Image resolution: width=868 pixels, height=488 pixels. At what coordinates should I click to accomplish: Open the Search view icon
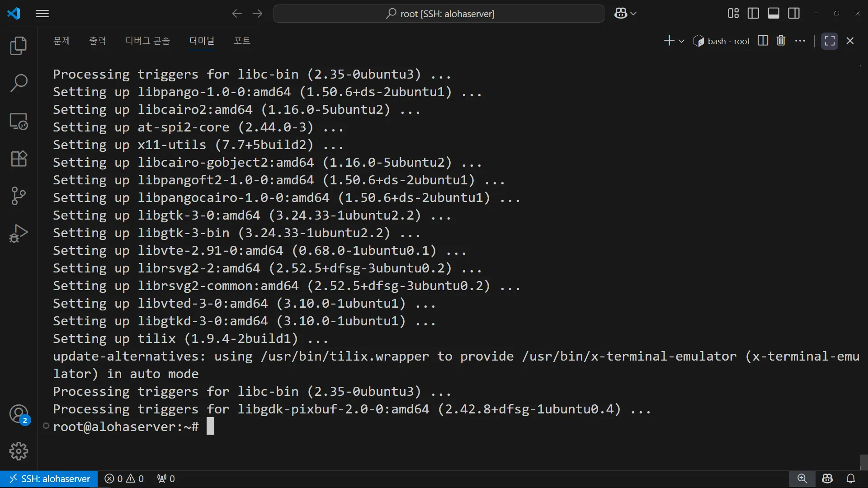point(19,83)
